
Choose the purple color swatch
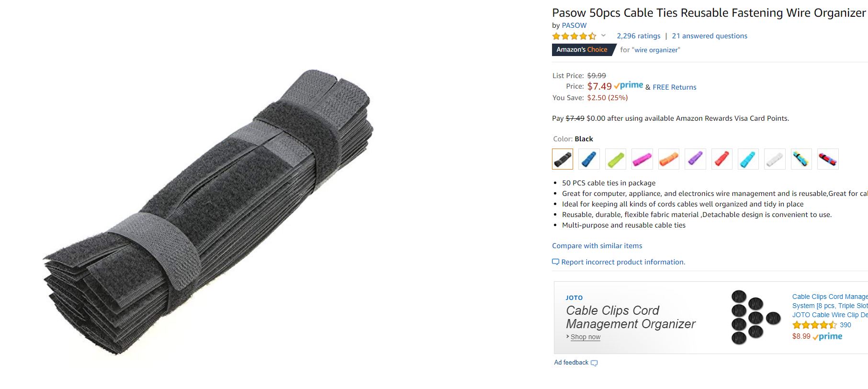pyautogui.click(x=695, y=159)
